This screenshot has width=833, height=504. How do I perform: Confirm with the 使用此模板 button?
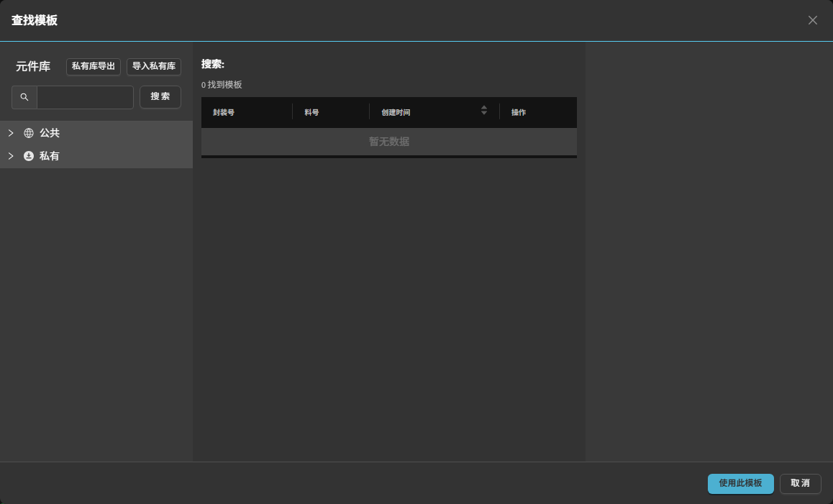740,483
